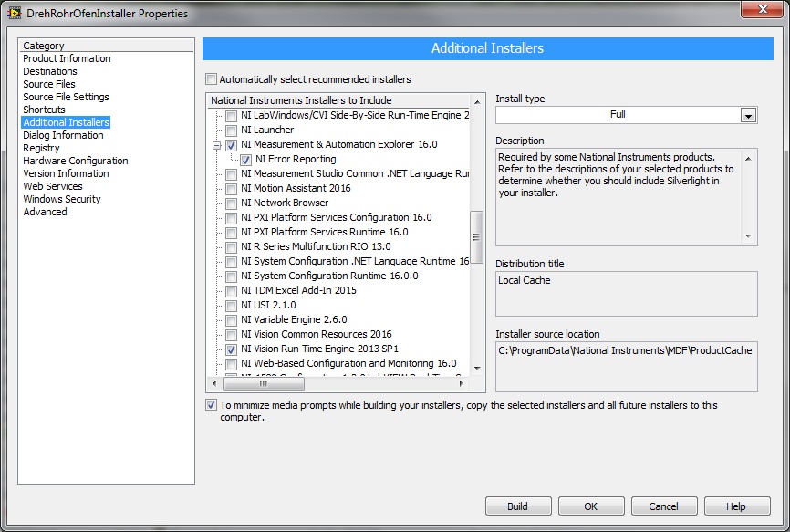Open the Destinations category
This screenshot has height=532, width=790.
tap(50, 71)
